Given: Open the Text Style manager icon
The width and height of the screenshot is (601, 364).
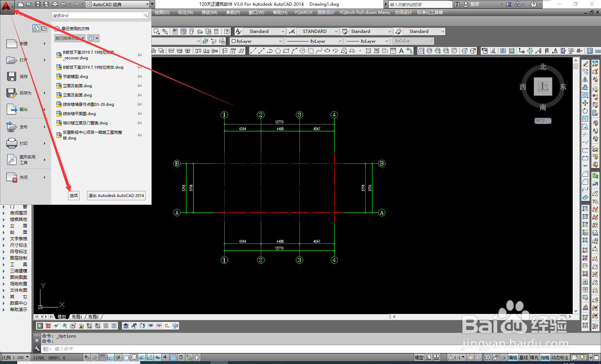Looking at the screenshot, I should coord(239,31).
